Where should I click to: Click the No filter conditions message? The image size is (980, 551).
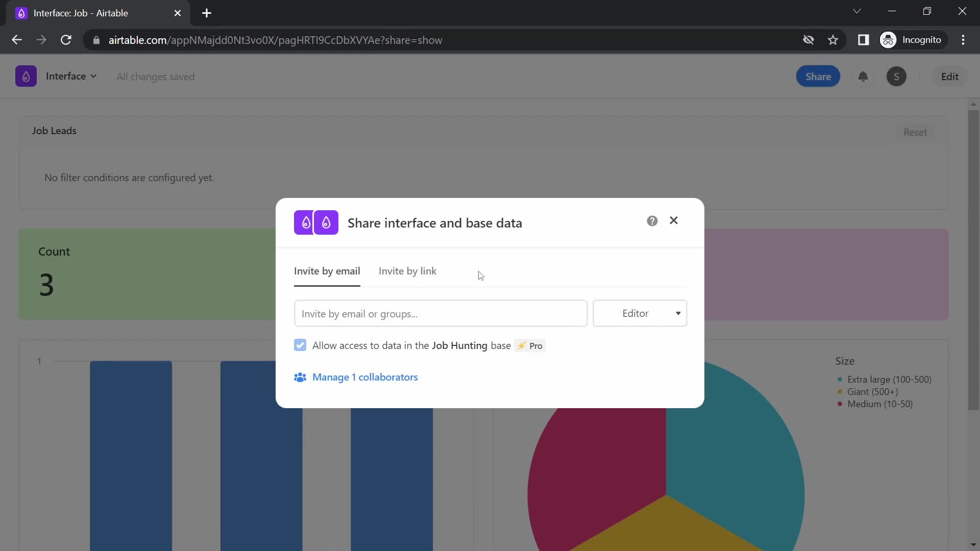tap(129, 178)
